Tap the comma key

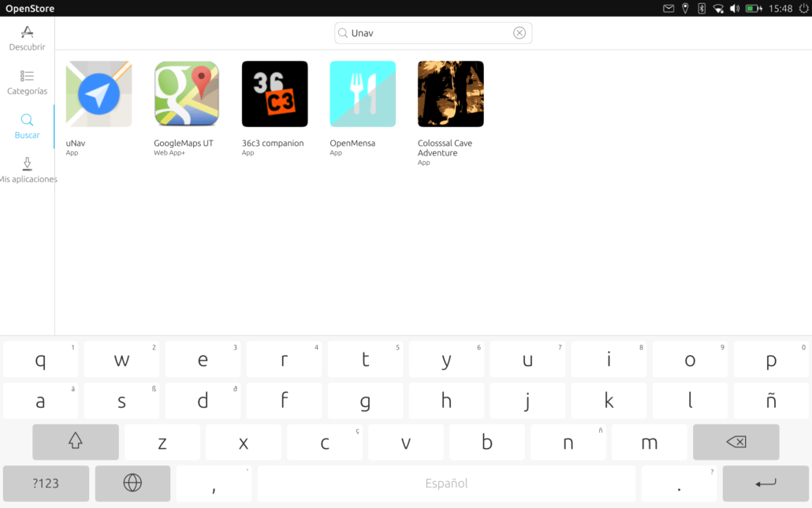click(214, 483)
